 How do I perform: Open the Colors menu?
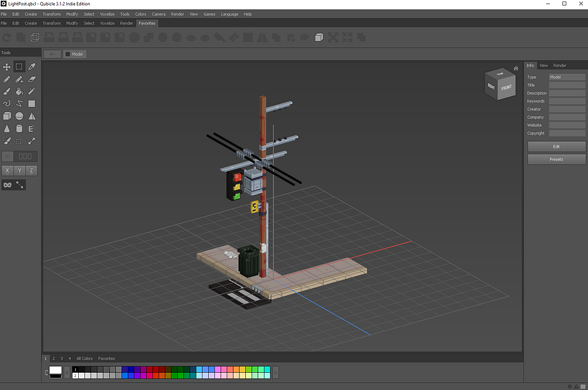(x=141, y=14)
